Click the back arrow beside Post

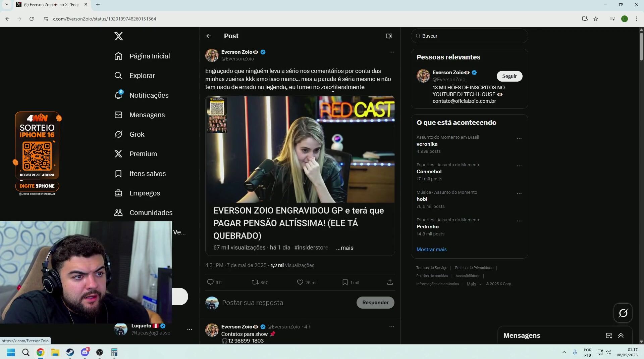pyautogui.click(x=209, y=36)
